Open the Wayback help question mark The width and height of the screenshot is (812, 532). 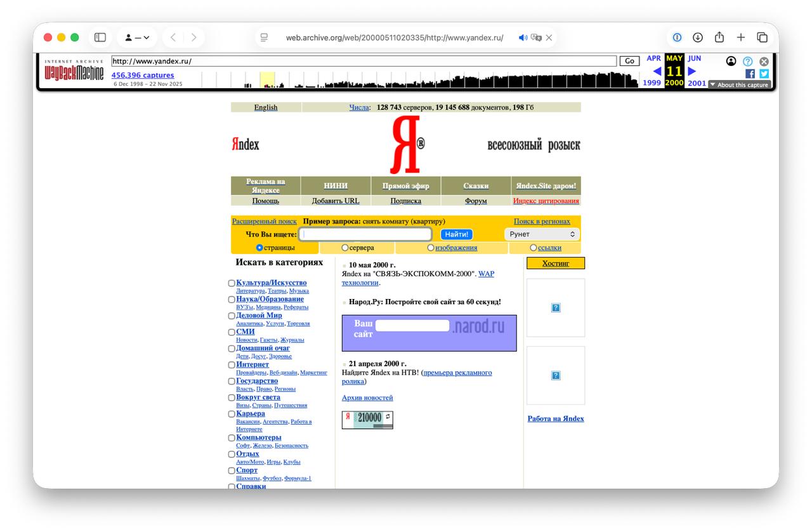coord(748,61)
